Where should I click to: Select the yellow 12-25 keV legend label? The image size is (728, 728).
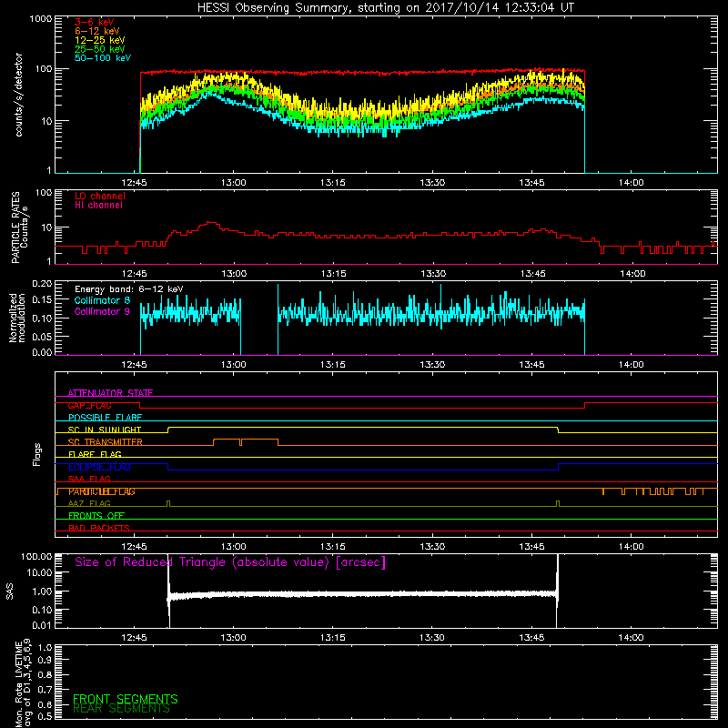100,40
